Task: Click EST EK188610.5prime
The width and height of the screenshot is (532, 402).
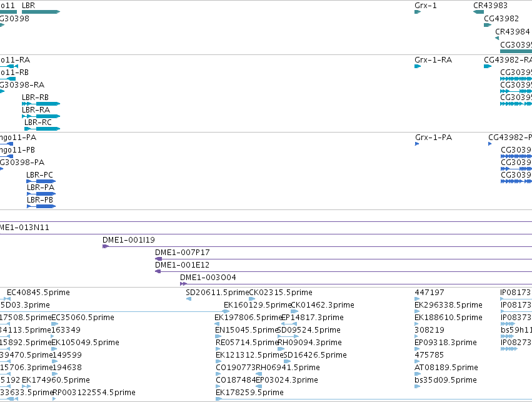Action: point(416,324)
